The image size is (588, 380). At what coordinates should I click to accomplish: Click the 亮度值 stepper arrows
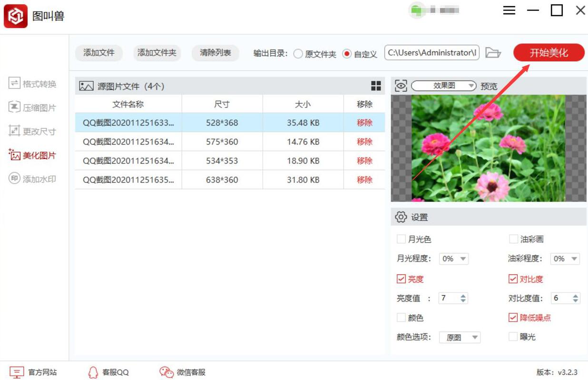pyautogui.click(x=463, y=298)
